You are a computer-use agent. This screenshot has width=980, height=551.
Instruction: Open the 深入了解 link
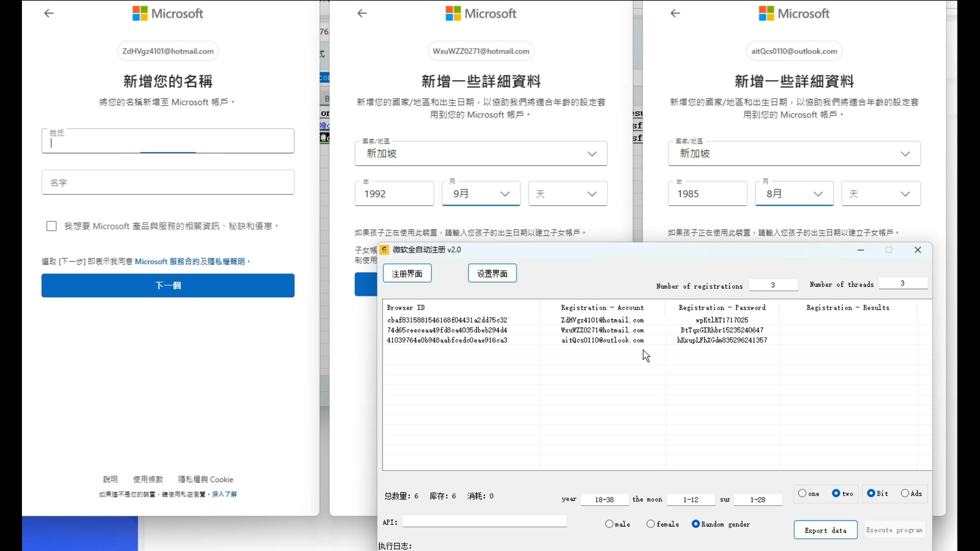(224, 494)
